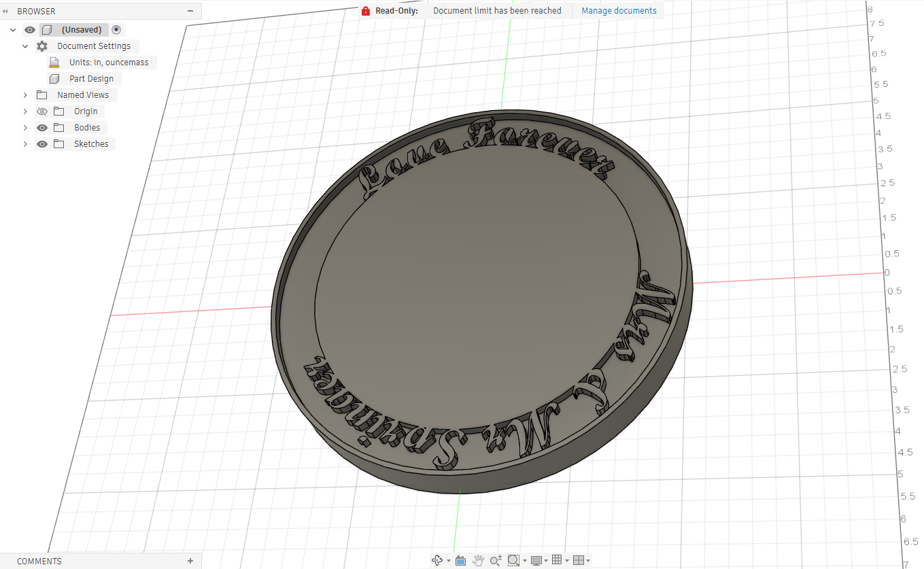Viewport: 924px width, 569px height.
Task: Click the Document Settings gear icon
Action: tap(42, 46)
